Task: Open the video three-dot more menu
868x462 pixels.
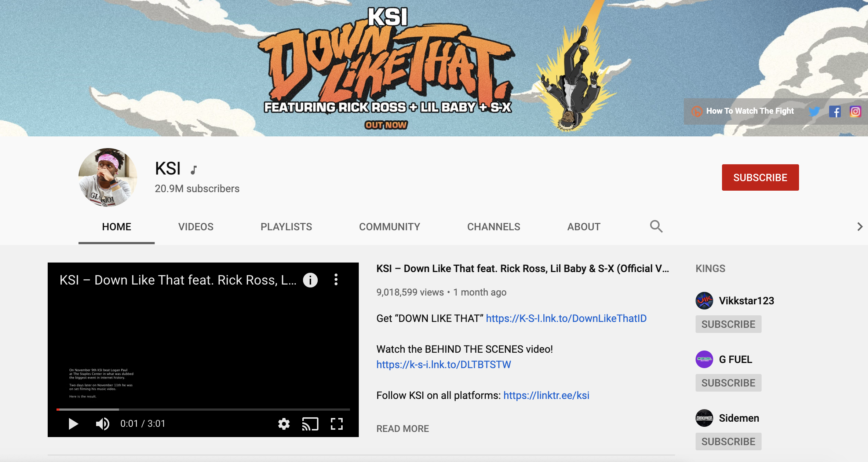Action: (x=336, y=280)
